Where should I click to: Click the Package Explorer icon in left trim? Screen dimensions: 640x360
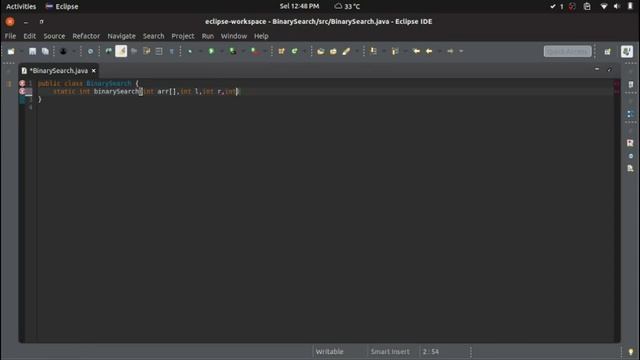10,84
